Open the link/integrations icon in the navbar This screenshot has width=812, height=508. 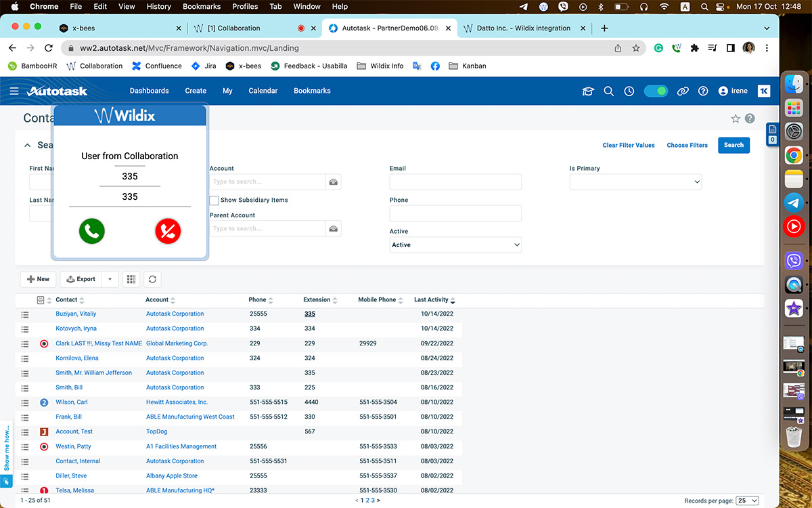(683, 90)
